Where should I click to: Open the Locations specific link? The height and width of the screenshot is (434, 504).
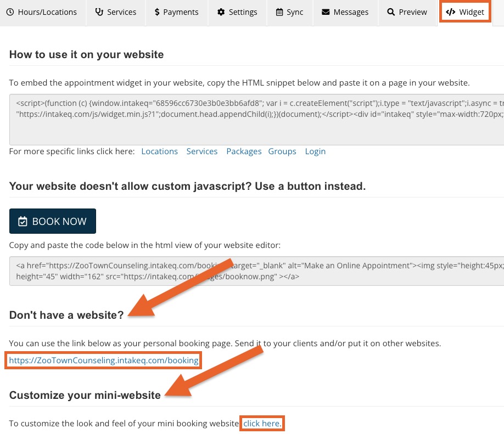159,151
